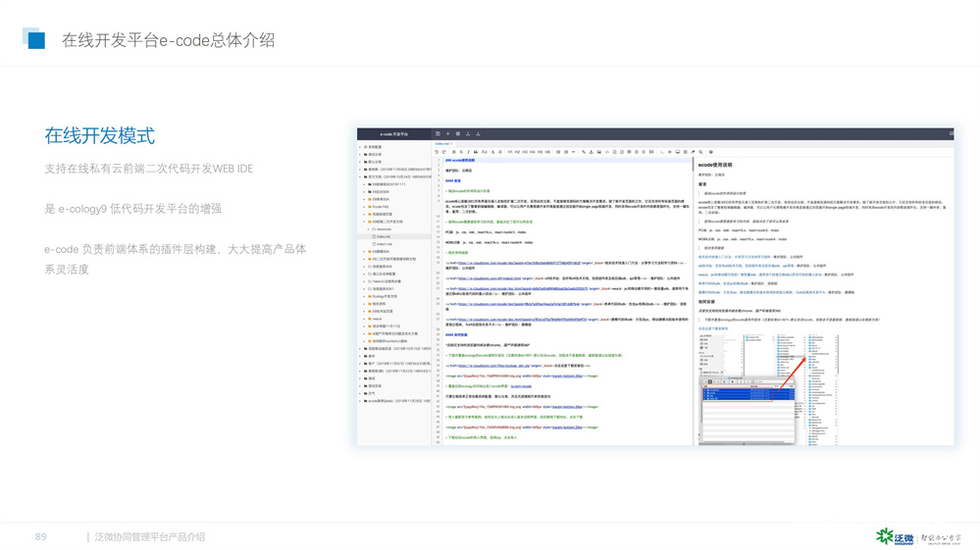Screen dimensions: 980x550
Task: Click the help icon at toolbar end
Action: tap(710, 152)
